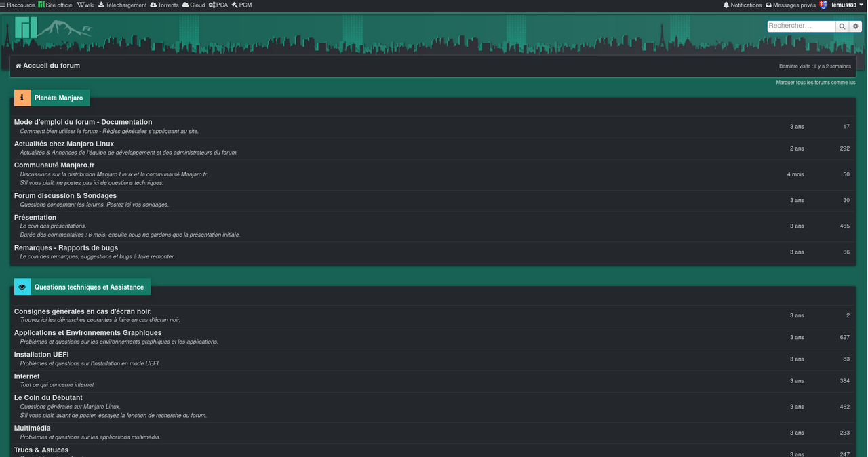Open Mode d'emploi du forum - Documentation
Screen dimensions: 868x457
(83, 122)
